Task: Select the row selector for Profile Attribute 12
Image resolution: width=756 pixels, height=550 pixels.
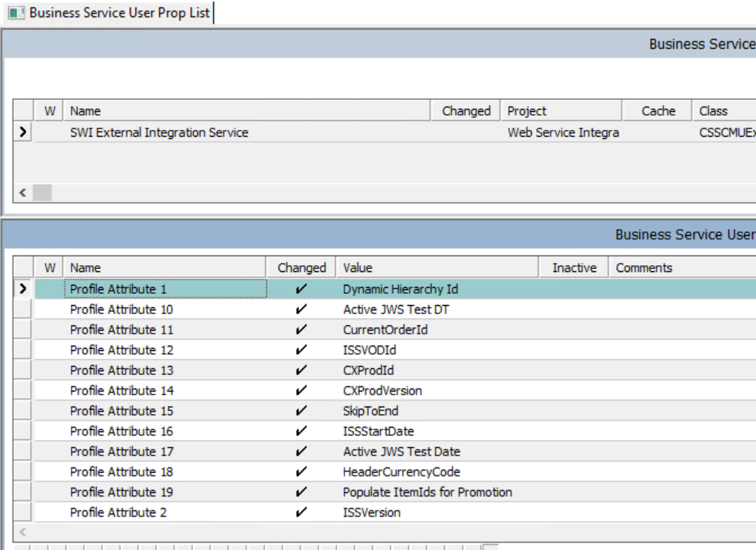Action: click(x=23, y=349)
